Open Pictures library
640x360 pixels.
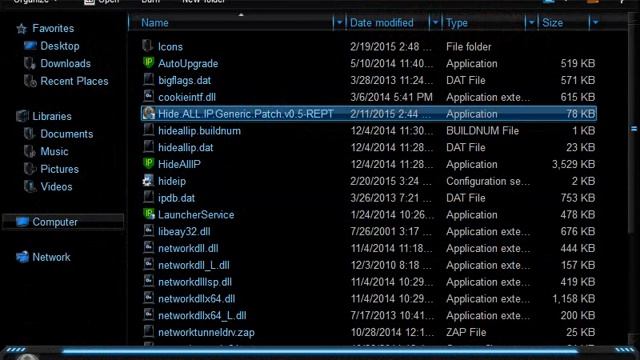pyautogui.click(x=60, y=169)
